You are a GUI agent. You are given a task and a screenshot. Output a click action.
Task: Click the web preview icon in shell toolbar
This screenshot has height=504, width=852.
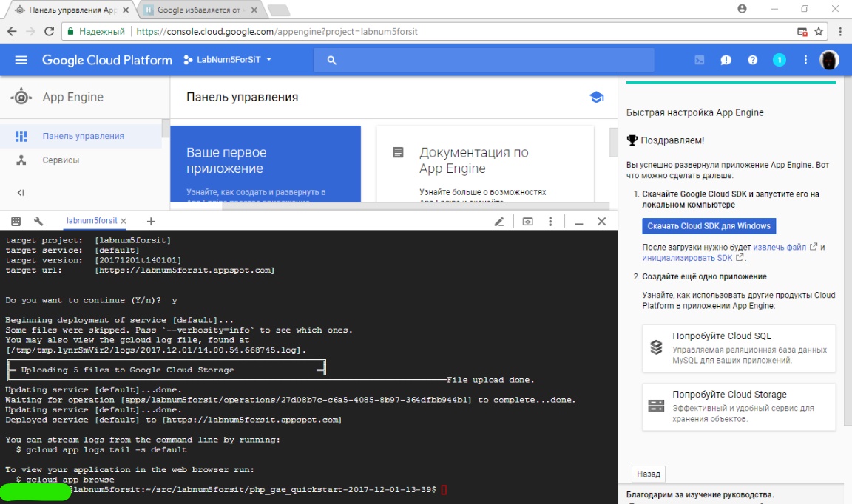[x=527, y=221]
